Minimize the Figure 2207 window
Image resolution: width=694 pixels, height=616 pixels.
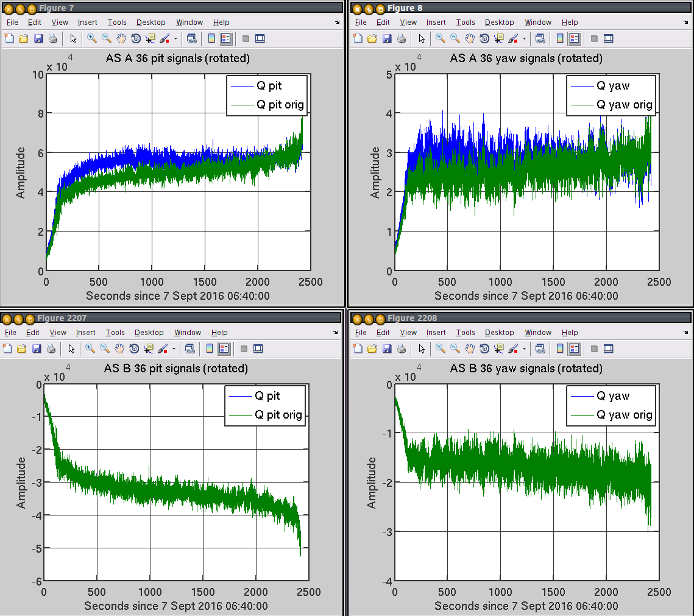(19, 319)
